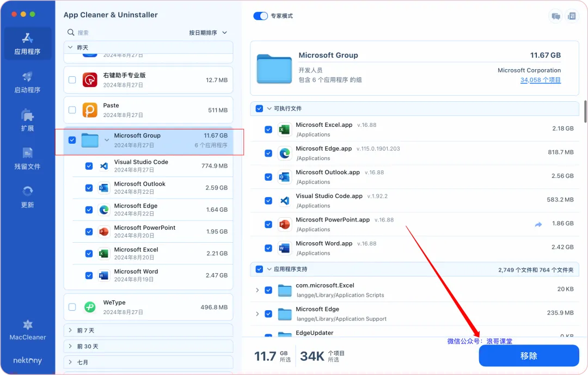Click the 34K 个项目 selected count
Screen dimensions: 588x375
(322, 356)
